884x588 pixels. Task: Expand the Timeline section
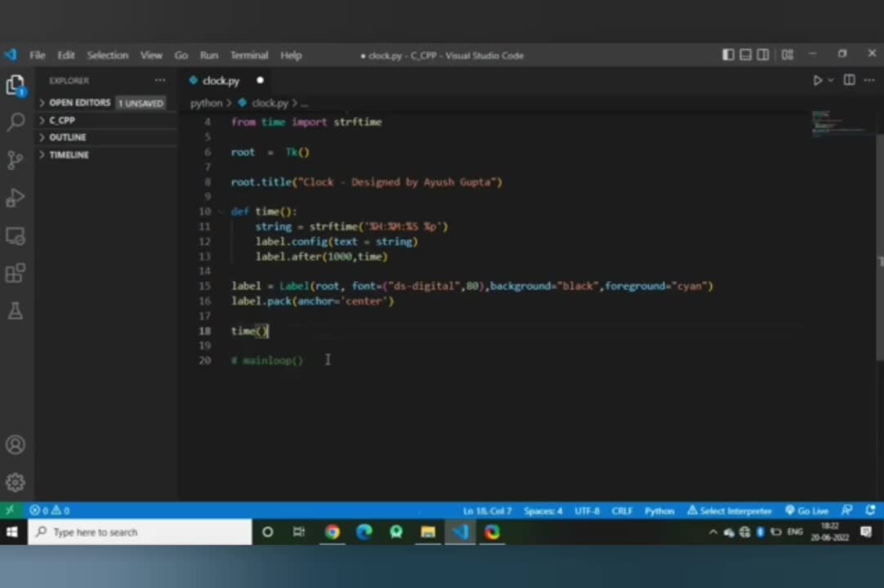coord(69,154)
